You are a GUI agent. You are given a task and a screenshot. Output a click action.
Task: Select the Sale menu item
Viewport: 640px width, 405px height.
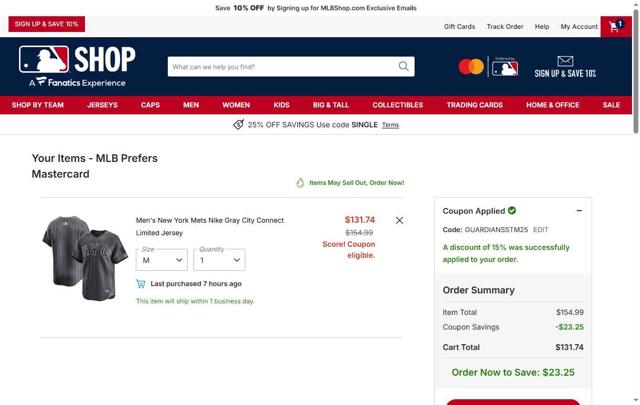pos(611,105)
